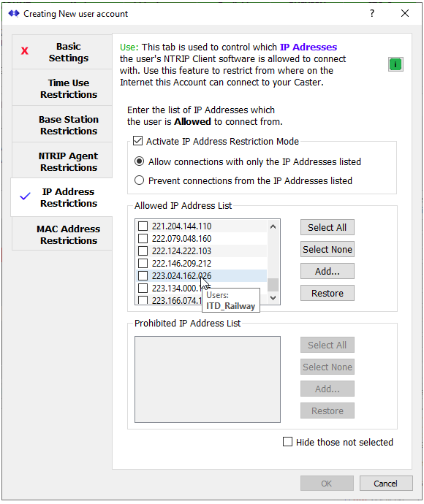The height and width of the screenshot is (504, 424).
Task: Click Select All for allowed IP list
Action: 328,227
